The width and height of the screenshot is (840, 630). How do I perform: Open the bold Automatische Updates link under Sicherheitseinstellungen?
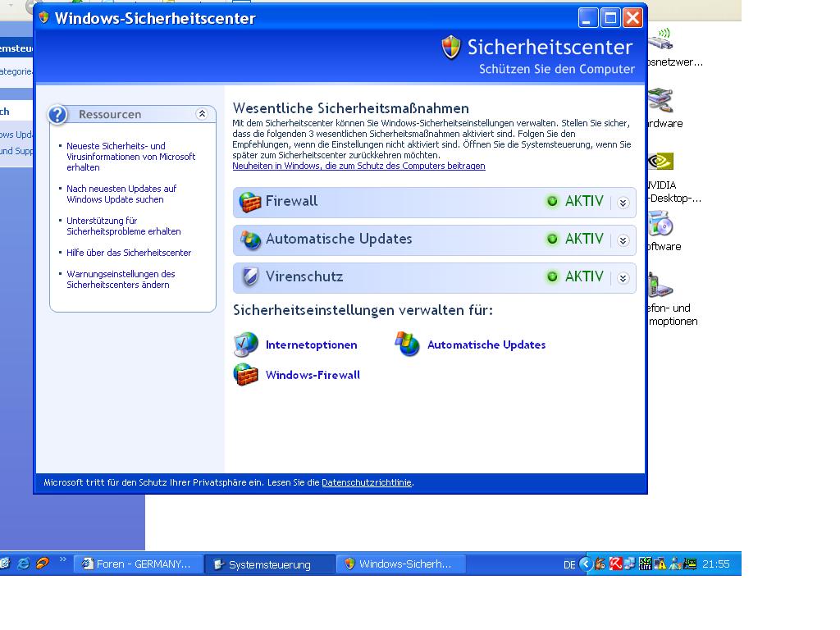pos(486,345)
